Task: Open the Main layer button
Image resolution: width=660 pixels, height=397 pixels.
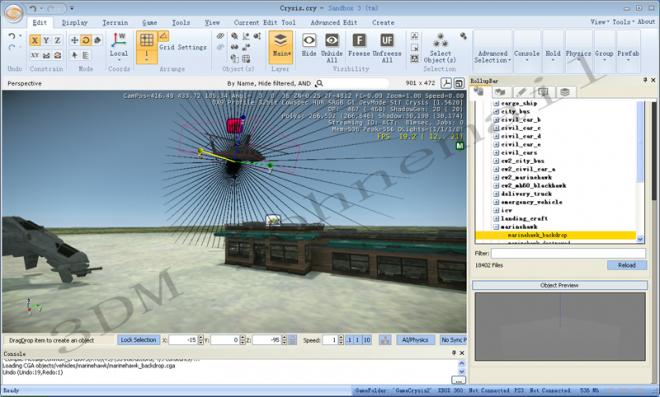Action: 281,47
